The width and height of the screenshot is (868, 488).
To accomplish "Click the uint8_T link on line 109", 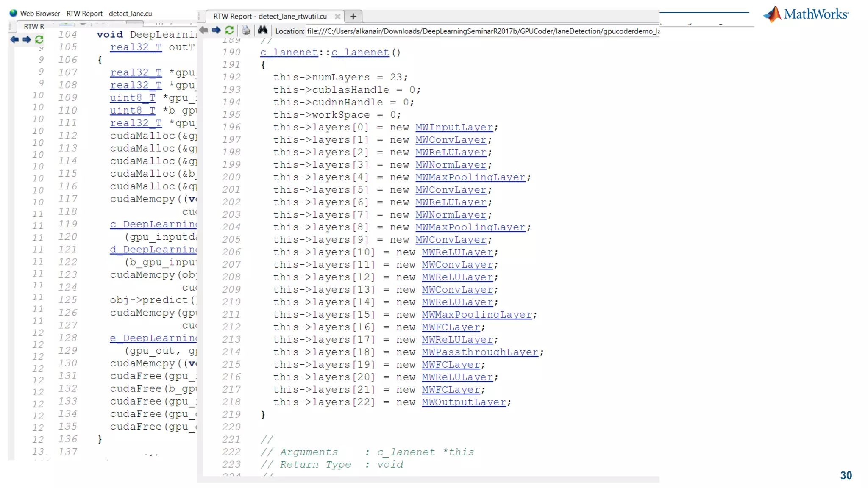I will [x=132, y=98].
